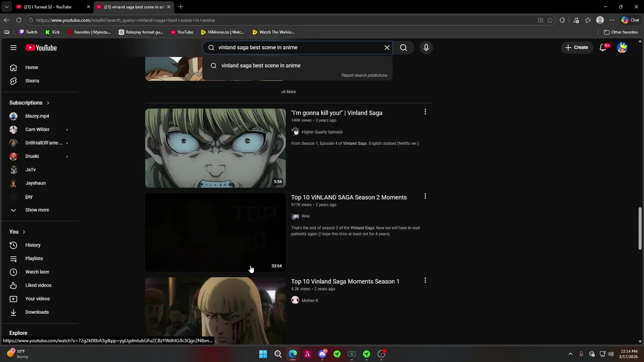Click the magnifier search button
The width and height of the screenshot is (644, 362).
tap(404, 47)
